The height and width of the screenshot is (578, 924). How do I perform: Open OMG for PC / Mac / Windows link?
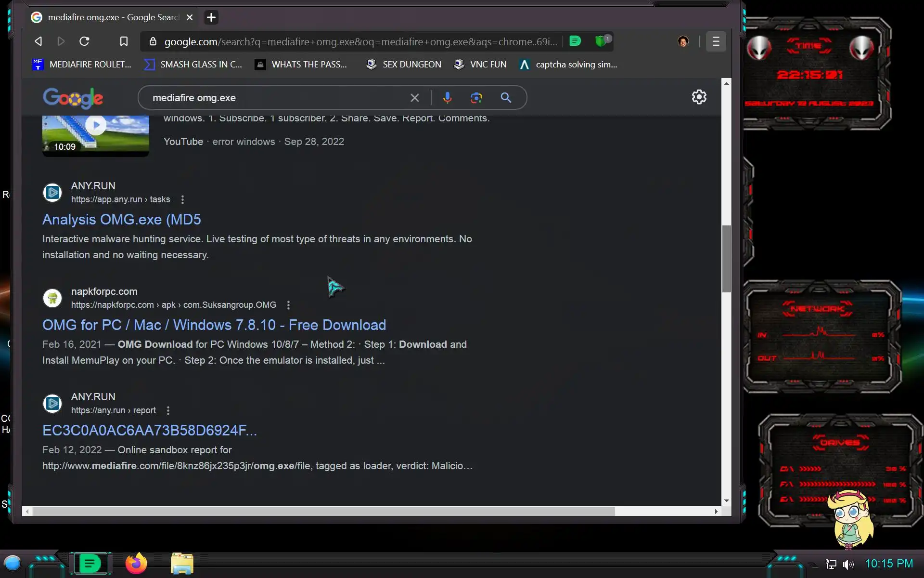click(214, 325)
